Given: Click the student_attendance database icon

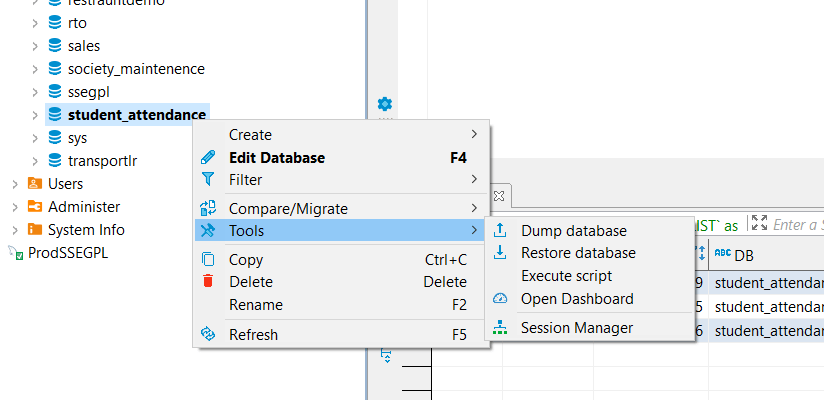Looking at the screenshot, I should point(55,114).
